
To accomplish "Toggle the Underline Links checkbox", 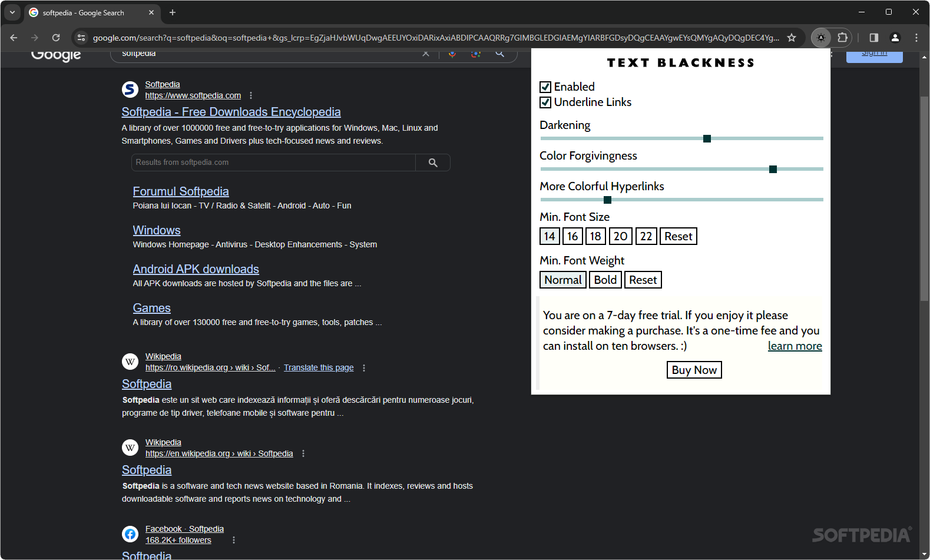I will (545, 102).
